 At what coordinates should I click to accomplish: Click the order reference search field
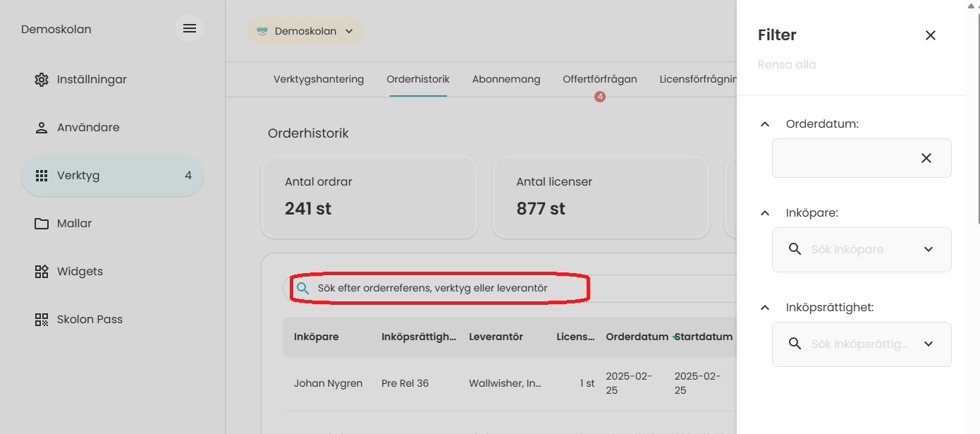point(437,289)
